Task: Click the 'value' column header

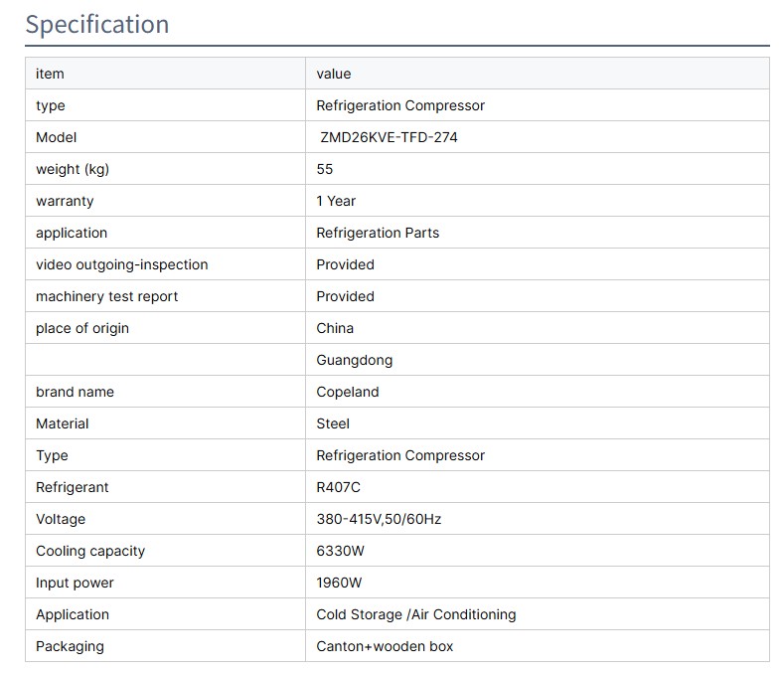Action: pyautogui.click(x=334, y=74)
